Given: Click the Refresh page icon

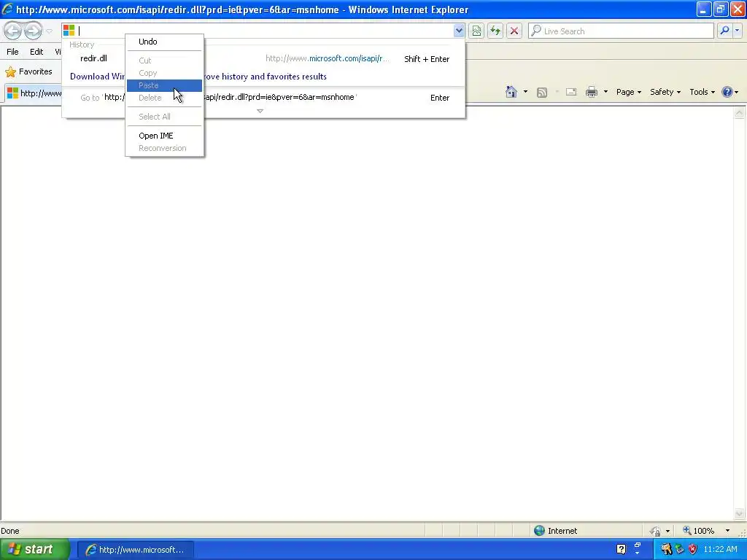Looking at the screenshot, I should (495, 31).
